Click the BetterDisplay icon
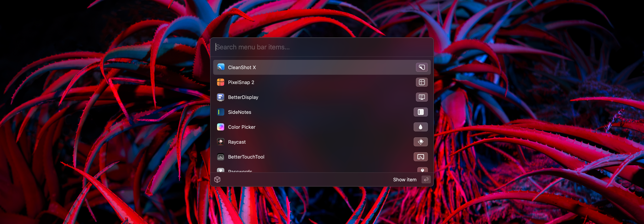The width and height of the screenshot is (644, 224). point(221,97)
